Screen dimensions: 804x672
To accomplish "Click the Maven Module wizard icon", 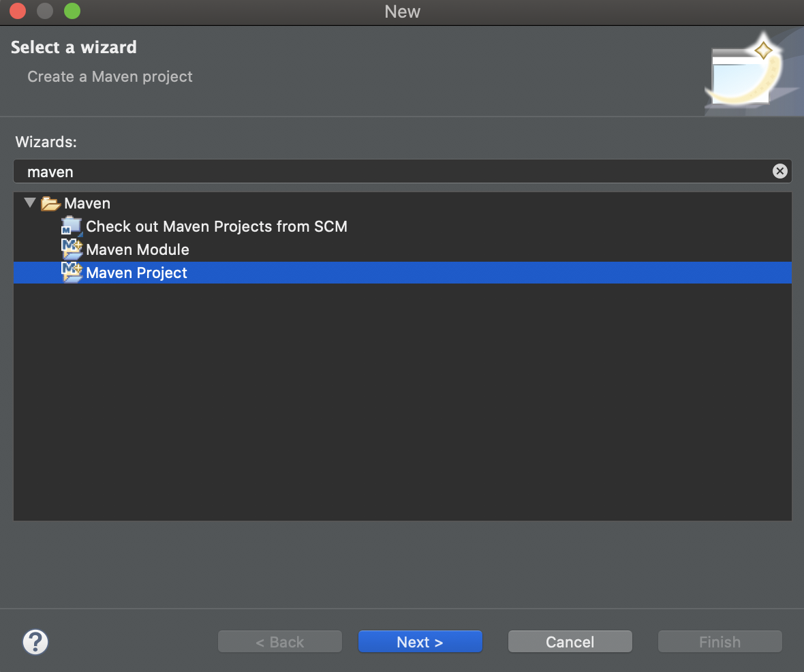I will [x=72, y=249].
